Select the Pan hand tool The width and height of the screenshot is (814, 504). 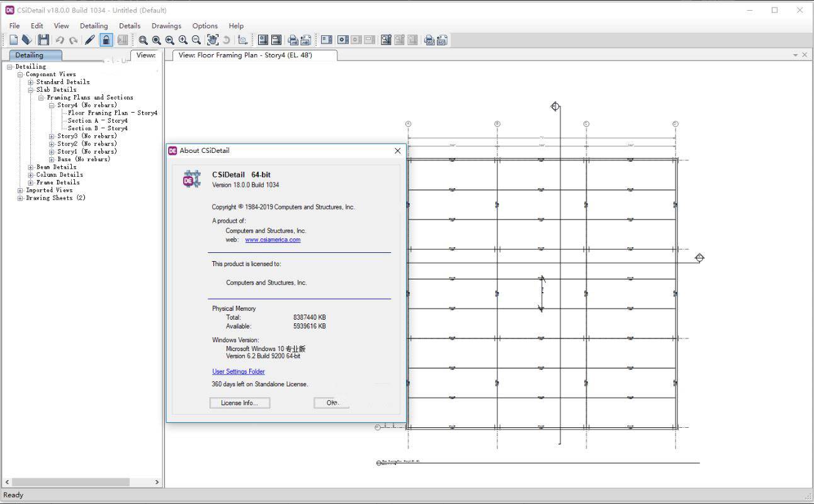(x=213, y=40)
